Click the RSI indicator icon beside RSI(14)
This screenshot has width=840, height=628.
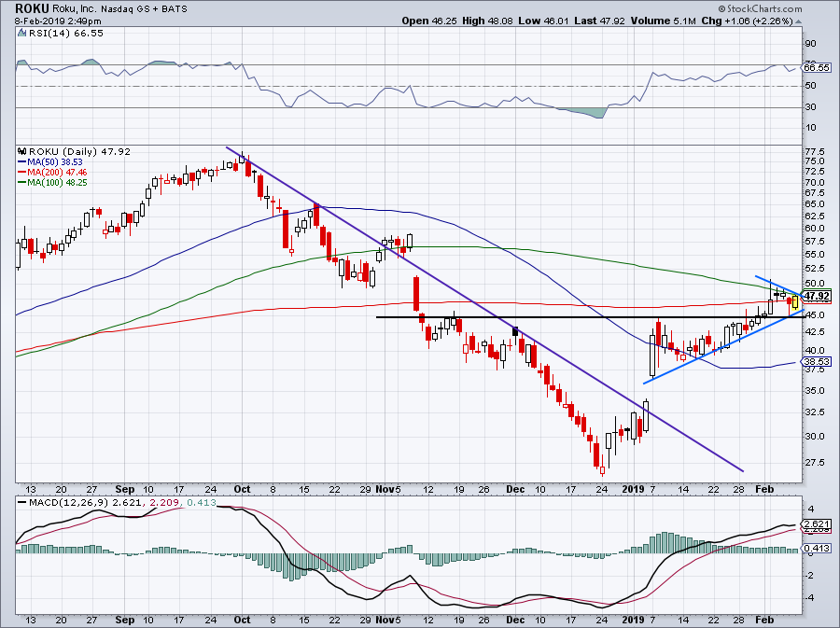pyautogui.click(x=22, y=34)
